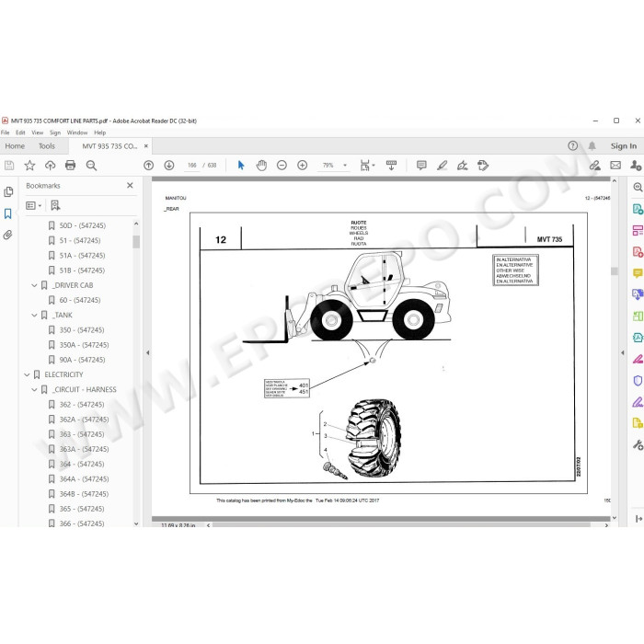Open bookmark 364B - (547245)
The width and height of the screenshot is (644, 644).
84,494
